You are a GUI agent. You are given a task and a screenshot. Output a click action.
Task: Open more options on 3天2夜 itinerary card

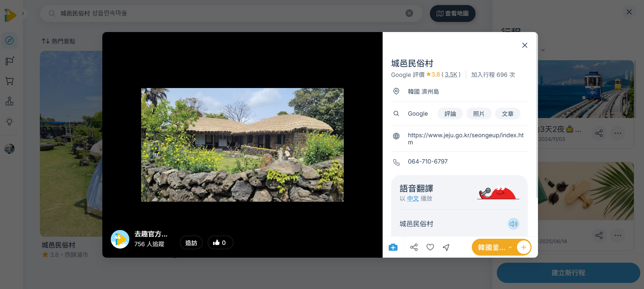pos(618,133)
